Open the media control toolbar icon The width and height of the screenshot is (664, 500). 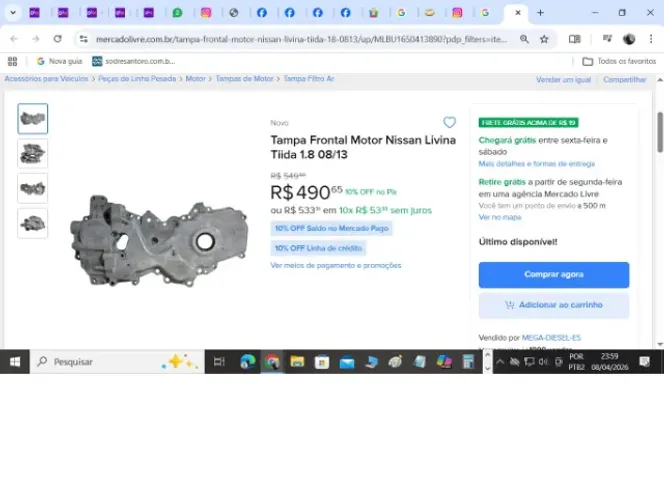(x=607, y=39)
